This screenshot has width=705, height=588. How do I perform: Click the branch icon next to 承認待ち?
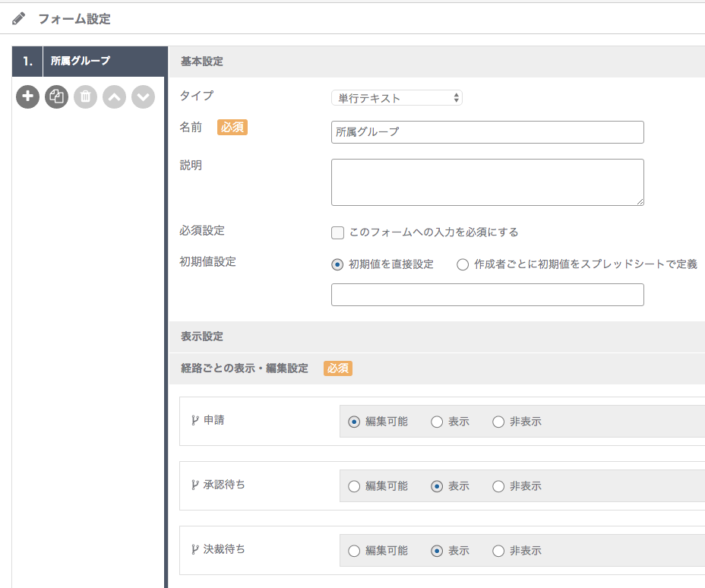(x=194, y=485)
